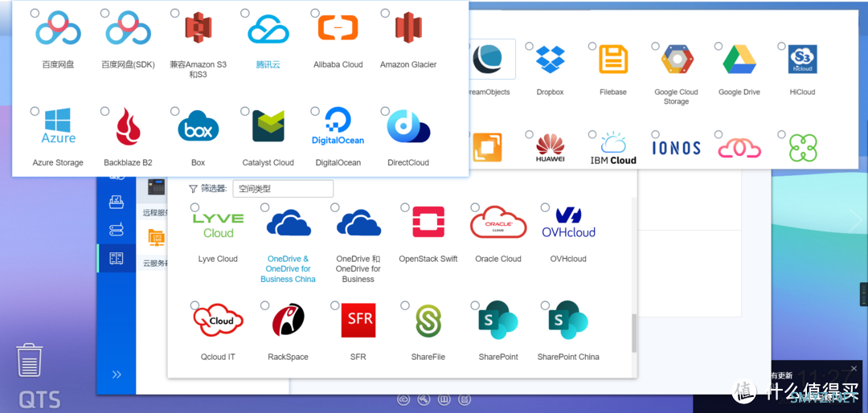Screen dimensions: 868x413
Task: Choose the SharePoint China radio button
Action: [x=545, y=305]
